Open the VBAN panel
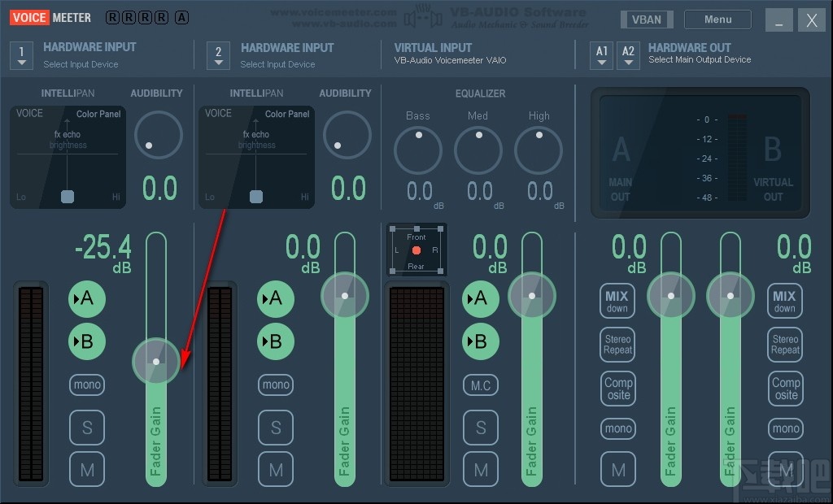833x504 pixels. pyautogui.click(x=647, y=19)
